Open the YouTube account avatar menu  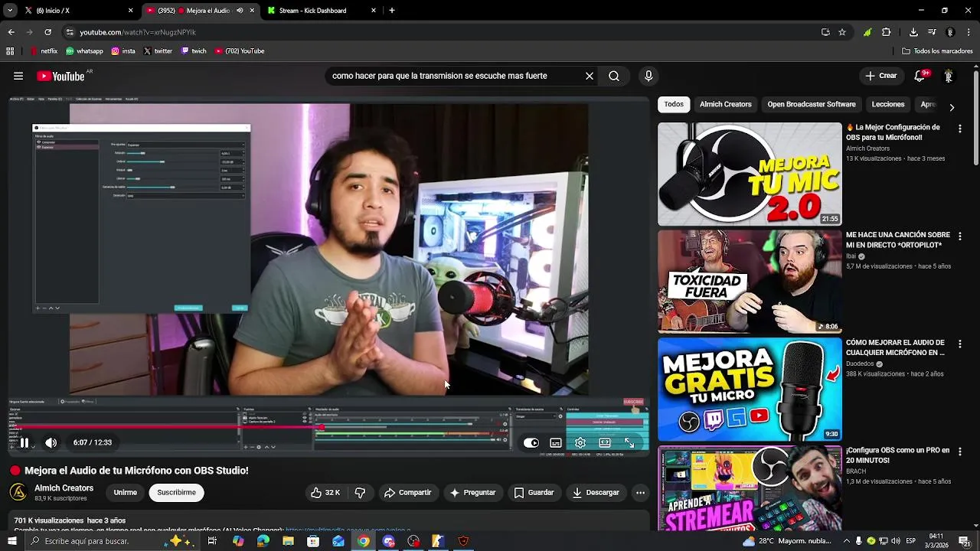click(949, 76)
